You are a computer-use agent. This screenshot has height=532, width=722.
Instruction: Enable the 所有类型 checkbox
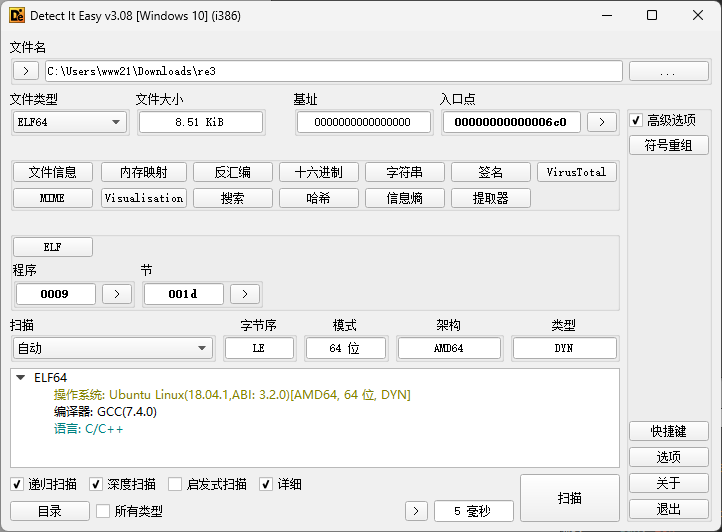click(x=103, y=511)
